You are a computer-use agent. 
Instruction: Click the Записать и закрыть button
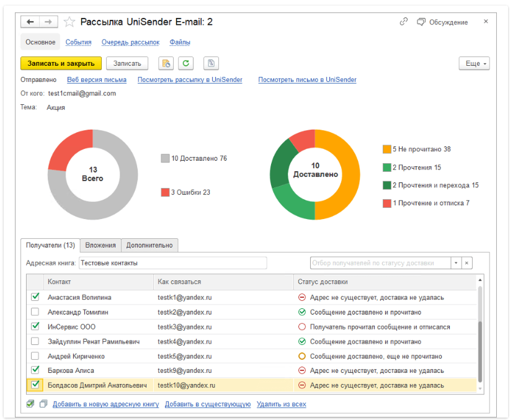61,63
